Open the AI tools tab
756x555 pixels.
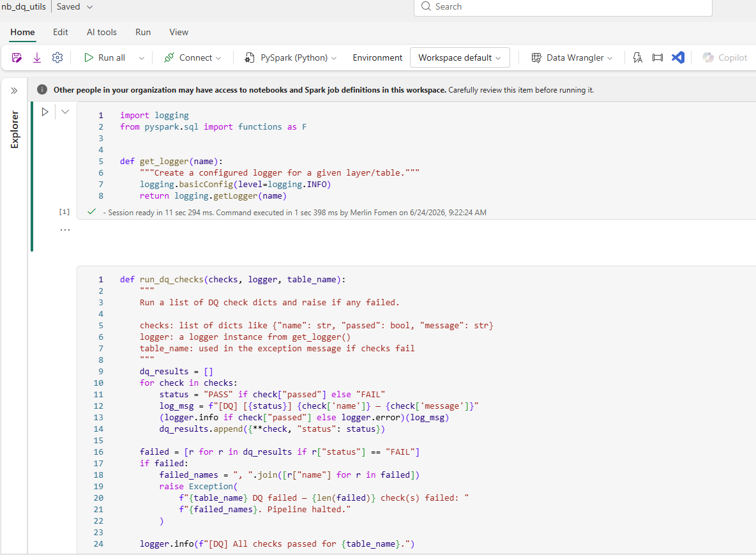(102, 33)
